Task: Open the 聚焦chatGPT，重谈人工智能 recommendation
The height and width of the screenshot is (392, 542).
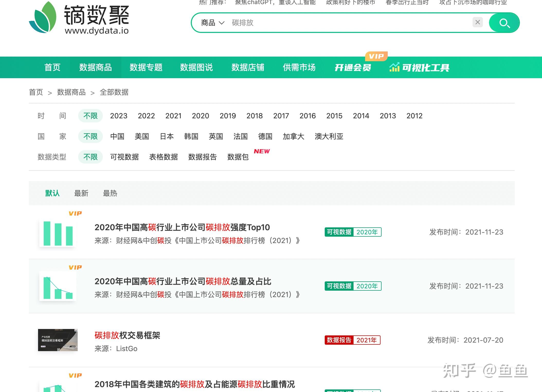Action: click(x=275, y=2)
